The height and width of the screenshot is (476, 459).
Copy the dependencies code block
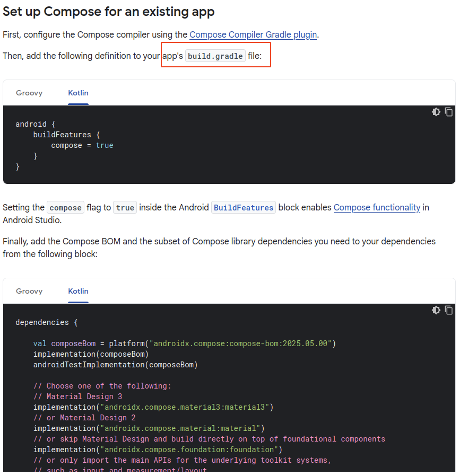click(449, 310)
